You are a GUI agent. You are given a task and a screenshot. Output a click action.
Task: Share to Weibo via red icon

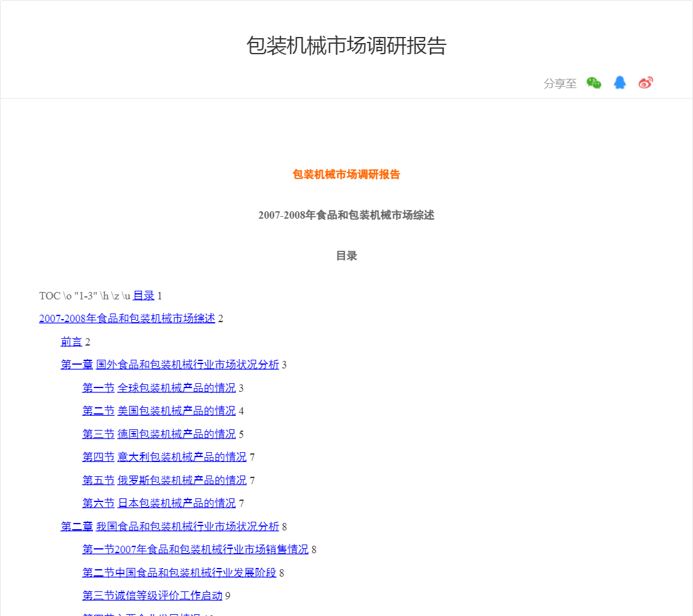point(645,83)
